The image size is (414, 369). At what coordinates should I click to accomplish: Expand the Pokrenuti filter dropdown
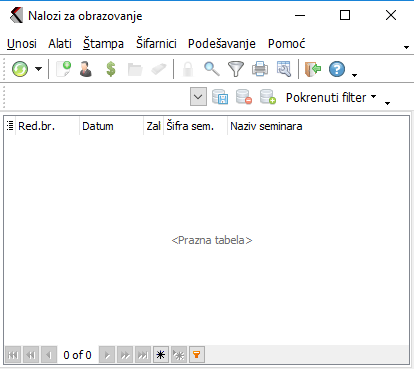[331, 97]
